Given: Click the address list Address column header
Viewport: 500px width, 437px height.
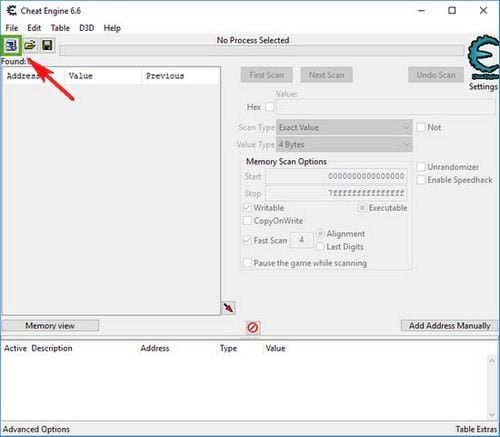Looking at the screenshot, I should pyautogui.click(x=155, y=348).
